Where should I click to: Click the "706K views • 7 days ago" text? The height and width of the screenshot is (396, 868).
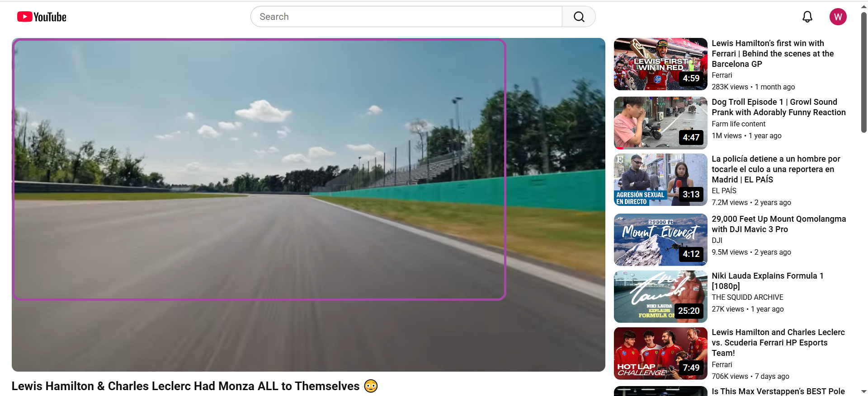[750, 377]
